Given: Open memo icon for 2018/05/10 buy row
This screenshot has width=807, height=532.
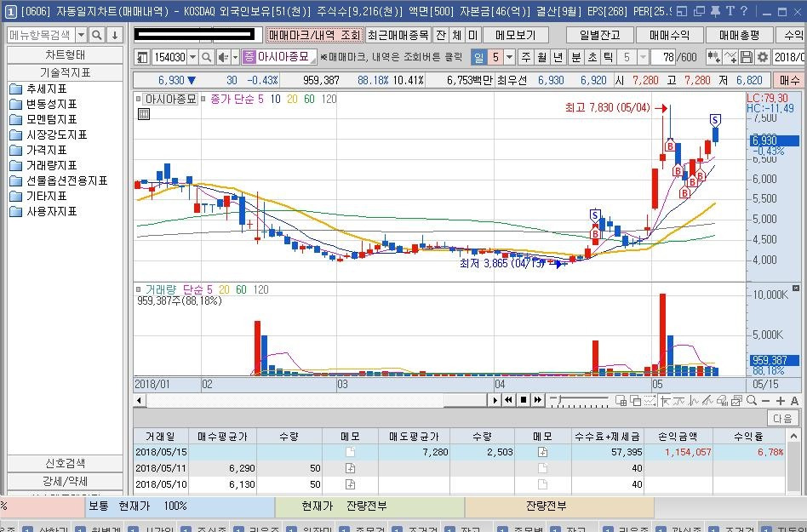Looking at the screenshot, I should [x=350, y=484].
